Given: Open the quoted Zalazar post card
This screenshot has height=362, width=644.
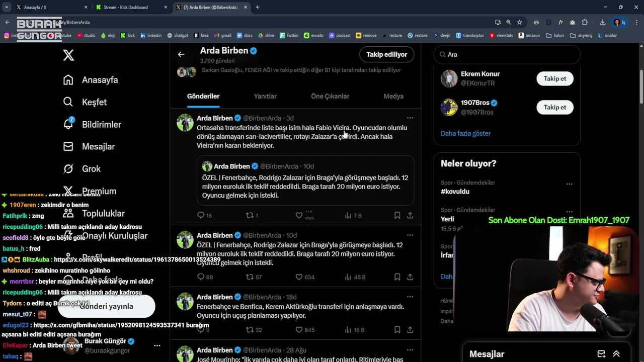Looking at the screenshot, I should point(305,180).
